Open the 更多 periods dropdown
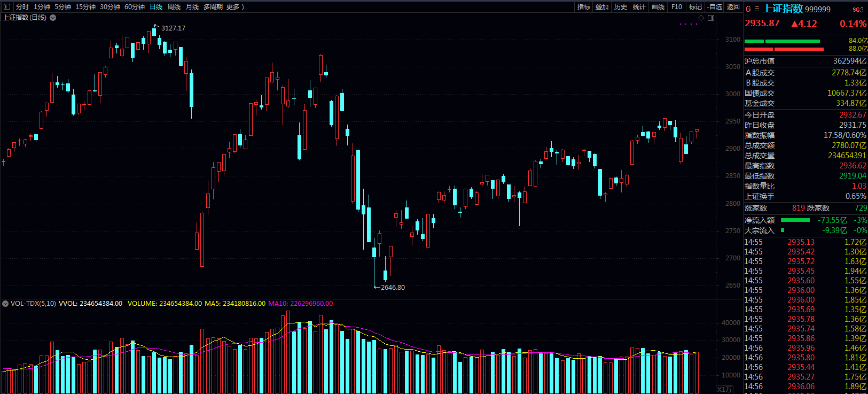This screenshot has width=868, height=394. (x=236, y=7)
